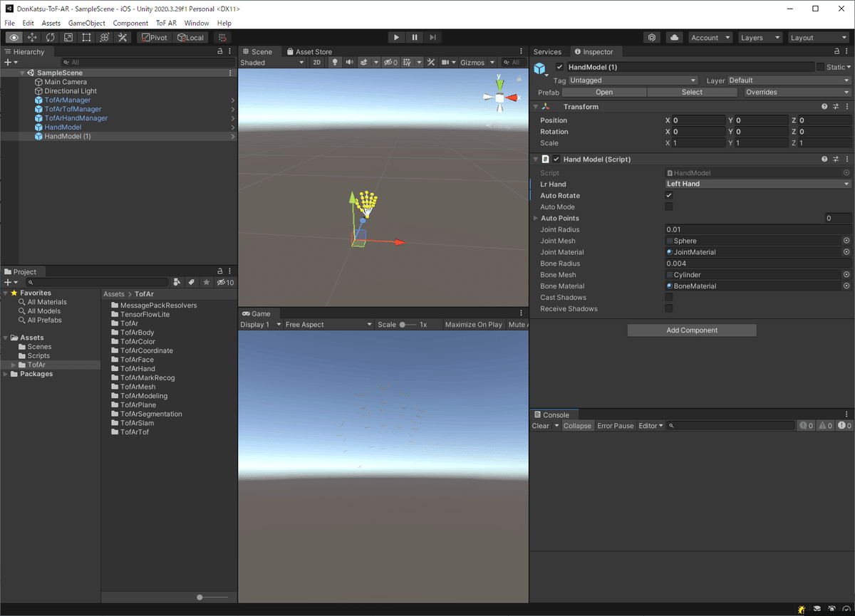Click Joint Mesh object picker circle
Viewport: 855px width, 616px height.
pyautogui.click(x=846, y=241)
